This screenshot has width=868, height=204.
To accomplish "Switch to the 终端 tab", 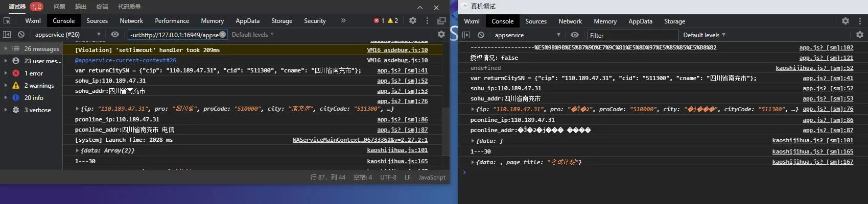I will [102, 7].
